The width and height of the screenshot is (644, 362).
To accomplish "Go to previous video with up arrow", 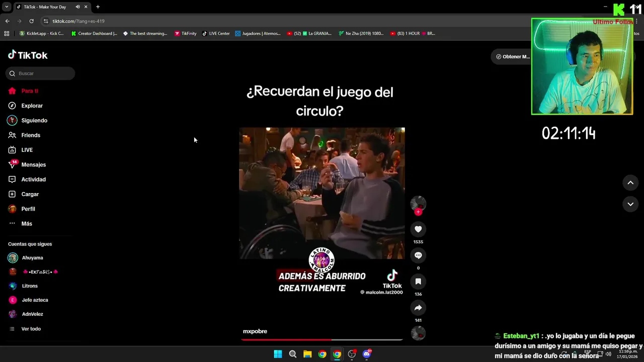I will [x=630, y=183].
